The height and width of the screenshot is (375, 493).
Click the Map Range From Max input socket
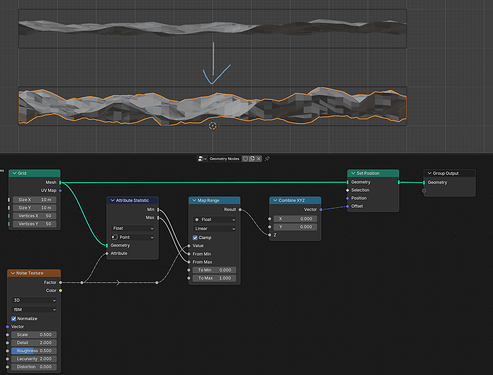coord(189,262)
